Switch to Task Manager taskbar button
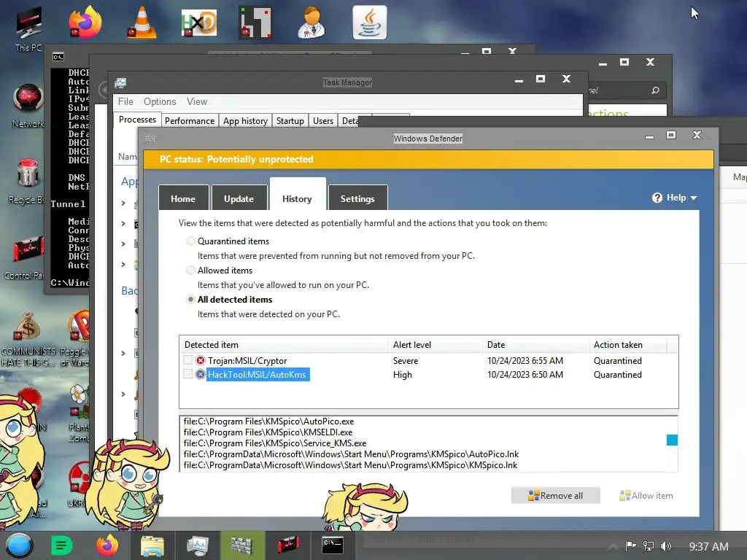The image size is (747, 560). (198, 545)
